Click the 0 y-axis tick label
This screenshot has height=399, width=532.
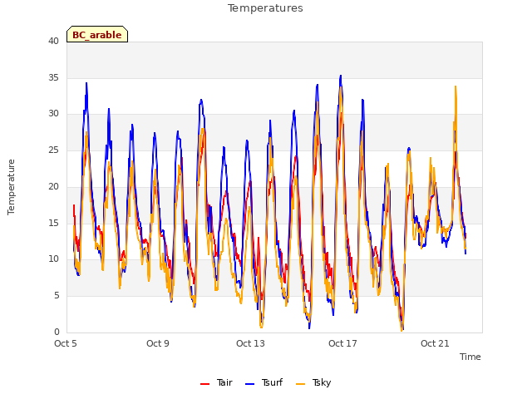click(x=57, y=332)
